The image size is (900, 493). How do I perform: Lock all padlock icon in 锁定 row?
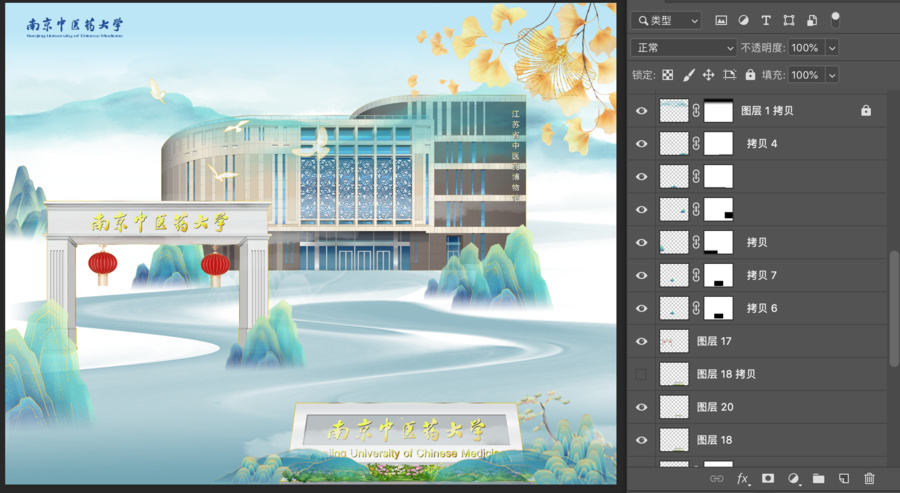pyautogui.click(x=750, y=75)
